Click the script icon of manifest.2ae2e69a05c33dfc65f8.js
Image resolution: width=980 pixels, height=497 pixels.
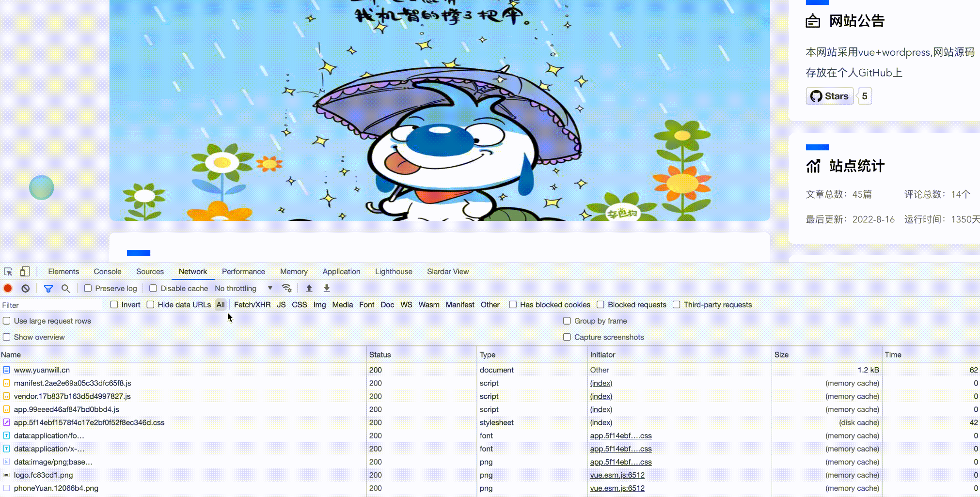pos(6,383)
